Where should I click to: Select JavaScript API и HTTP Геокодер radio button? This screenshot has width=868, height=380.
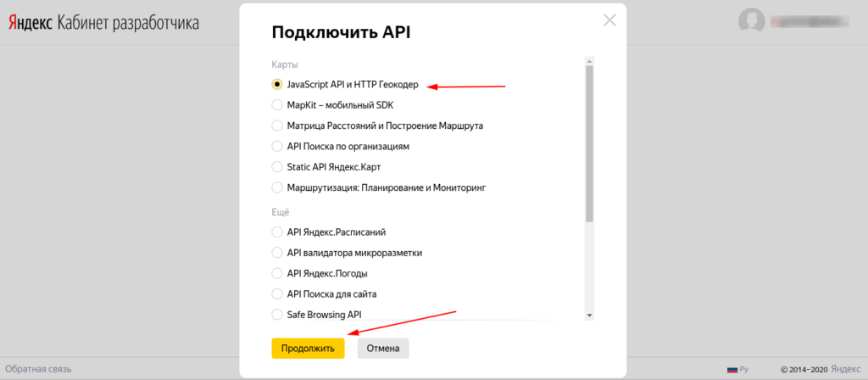277,85
